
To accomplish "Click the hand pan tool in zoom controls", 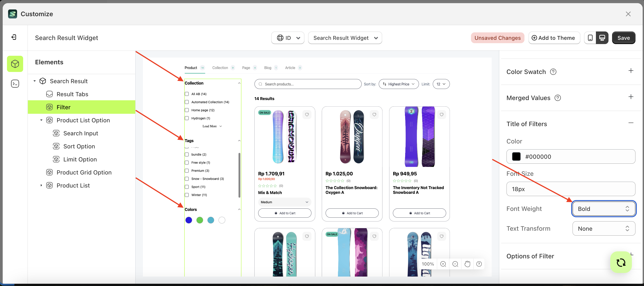I will coord(467,264).
